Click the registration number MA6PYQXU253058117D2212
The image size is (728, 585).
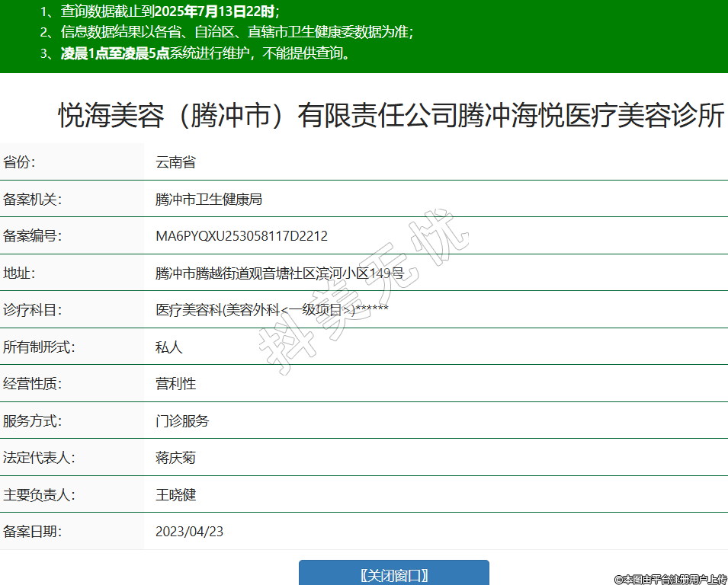(242, 236)
